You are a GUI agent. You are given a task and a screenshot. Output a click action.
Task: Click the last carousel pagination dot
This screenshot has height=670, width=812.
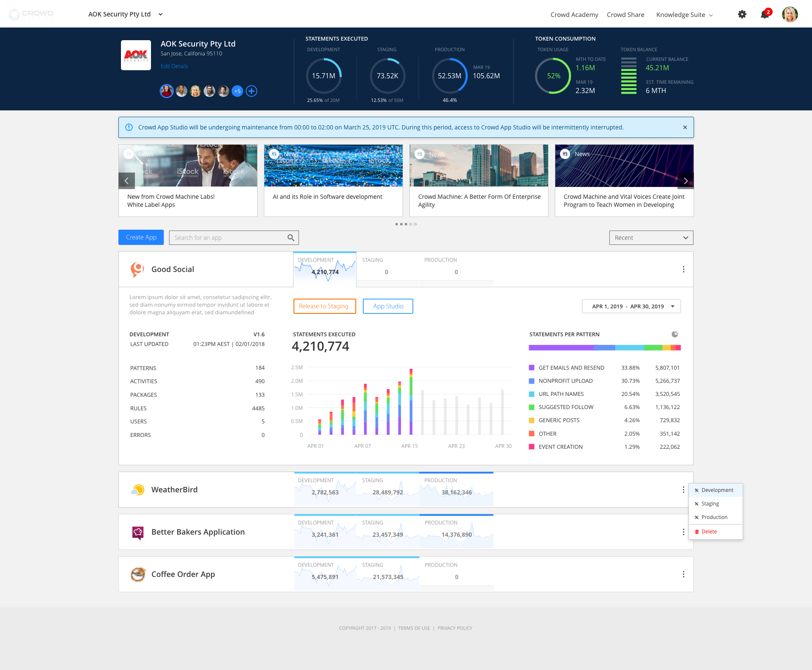(x=415, y=224)
